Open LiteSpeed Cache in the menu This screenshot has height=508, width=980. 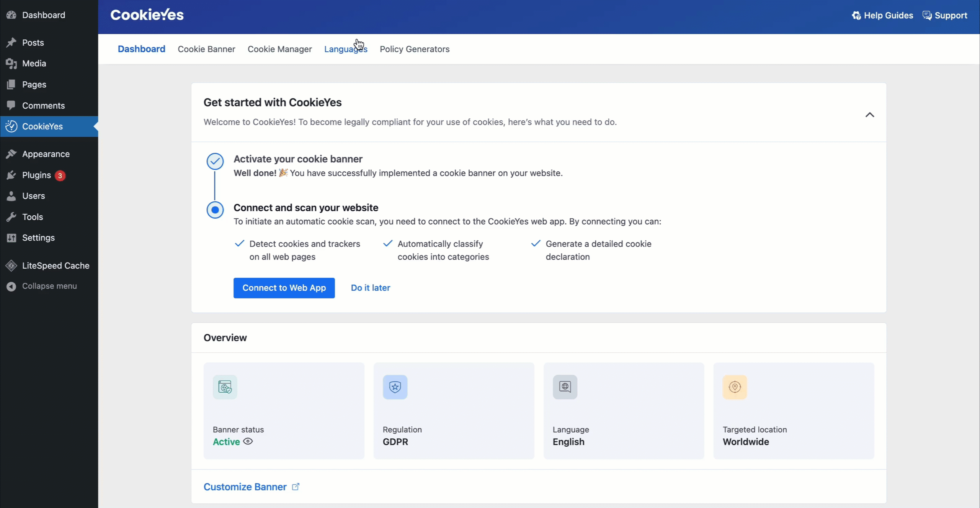pyautogui.click(x=49, y=265)
